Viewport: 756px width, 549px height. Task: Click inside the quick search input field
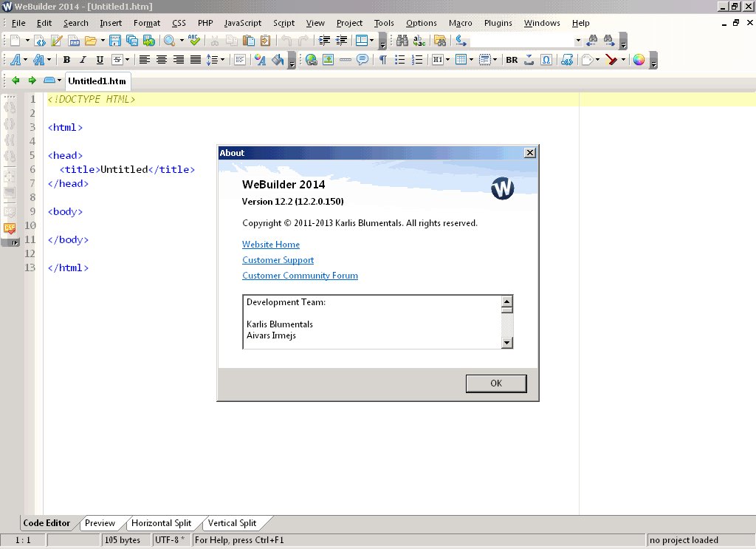point(521,41)
